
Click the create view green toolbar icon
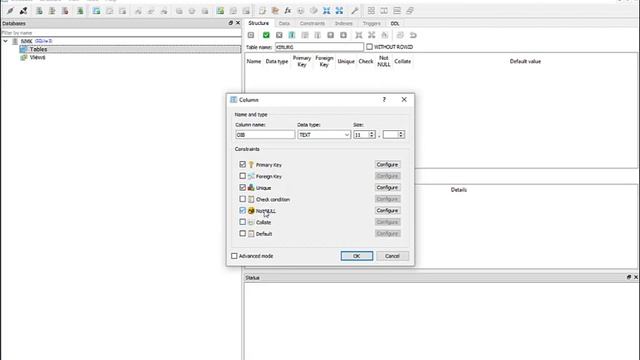pos(220,11)
